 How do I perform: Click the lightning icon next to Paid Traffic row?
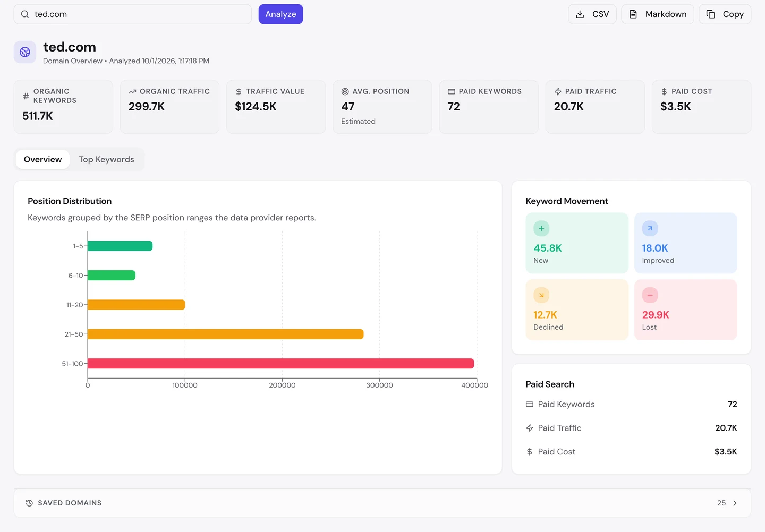click(530, 428)
